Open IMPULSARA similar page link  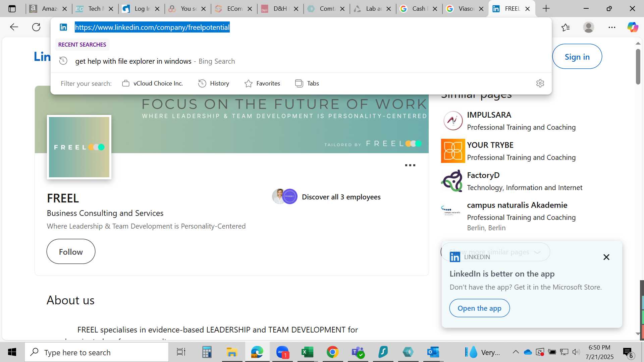(489, 115)
